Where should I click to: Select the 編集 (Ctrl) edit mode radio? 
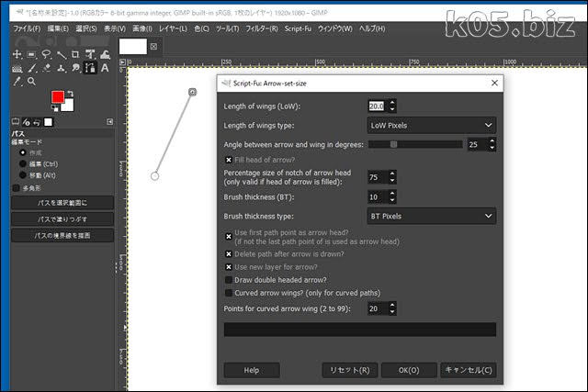coord(23,163)
